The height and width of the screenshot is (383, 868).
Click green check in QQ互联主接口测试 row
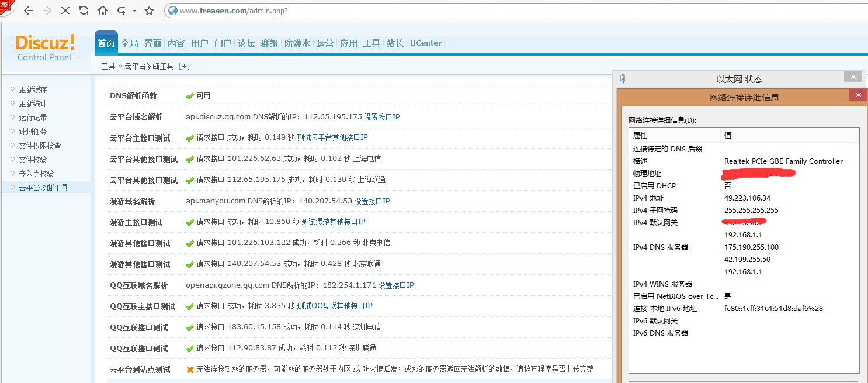pyautogui.click(x=190, y=306)
